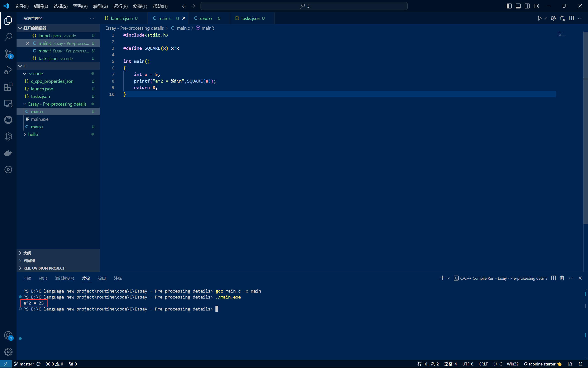588x368 pixels.
Task: Open the Explorer view in activity bar
Action: 8,20
